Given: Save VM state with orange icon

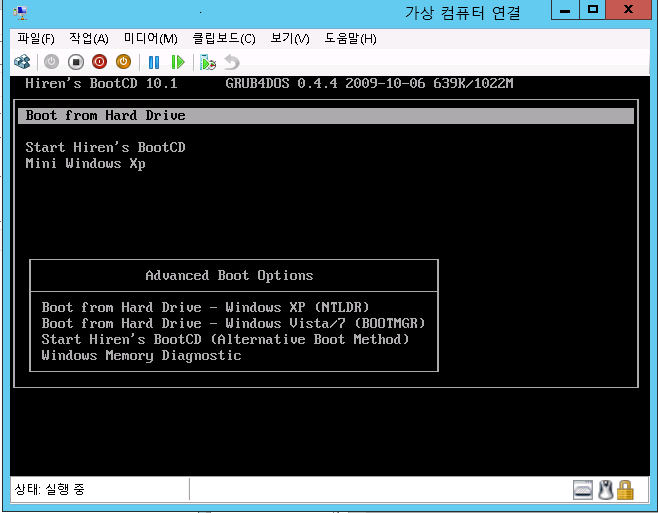Looking at the screenshot, I should tap(123, 62).
